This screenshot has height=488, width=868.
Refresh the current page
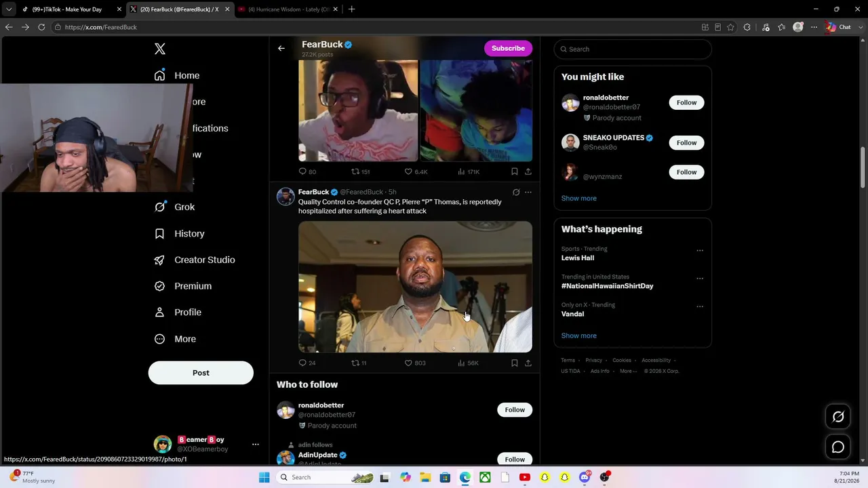[41, 27]
